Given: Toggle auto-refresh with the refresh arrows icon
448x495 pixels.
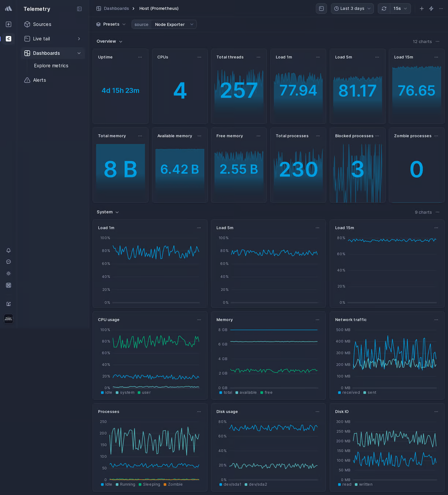Looking at the screenshot, I should click(384, 8).
